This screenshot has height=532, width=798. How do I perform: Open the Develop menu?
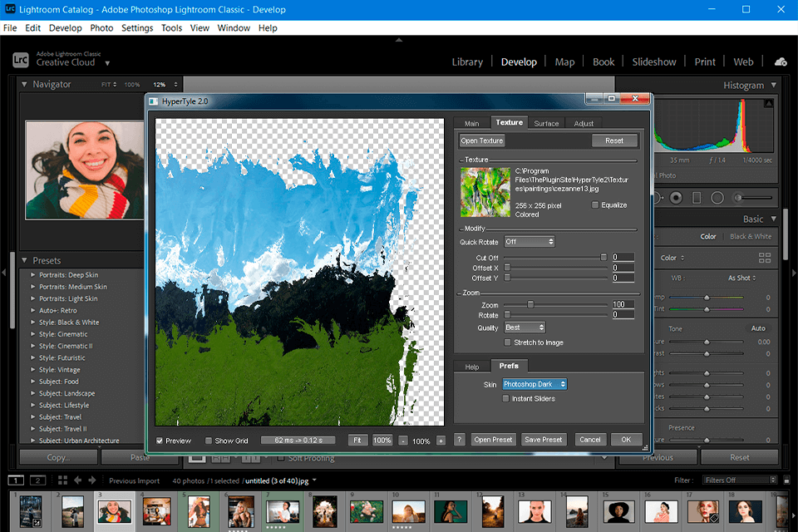(x=65, y=28)
